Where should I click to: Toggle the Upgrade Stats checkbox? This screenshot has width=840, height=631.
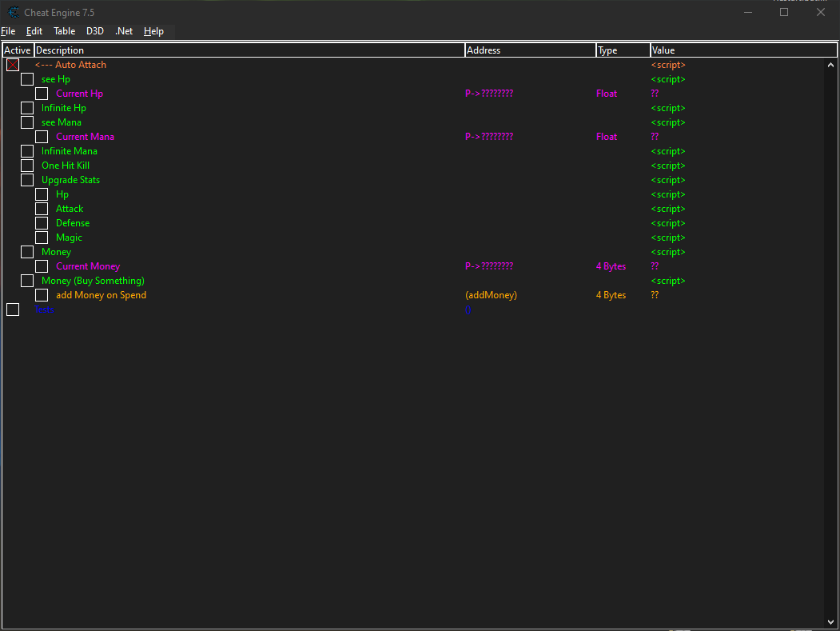(27, 180)
